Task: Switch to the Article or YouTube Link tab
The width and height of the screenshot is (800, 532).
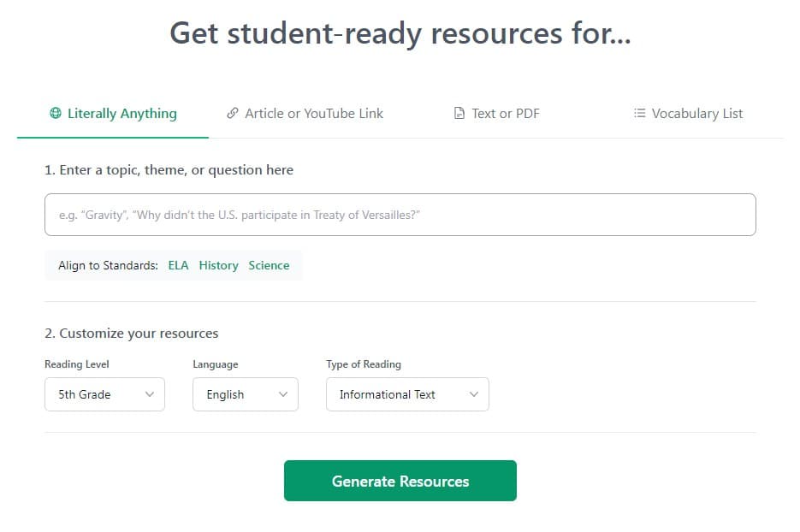Action: (x=305, y=112)
